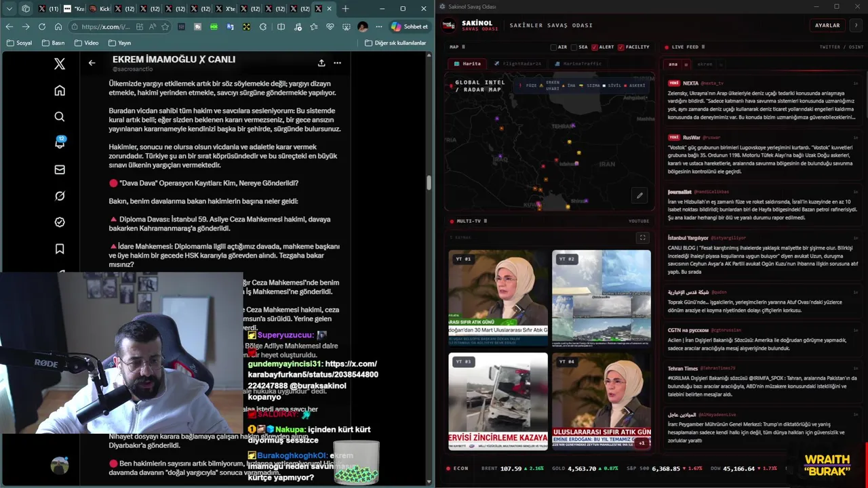This screenshot has height=488, width=868.
Task: Select the 'ana' live feed tab
Action: 673,64
